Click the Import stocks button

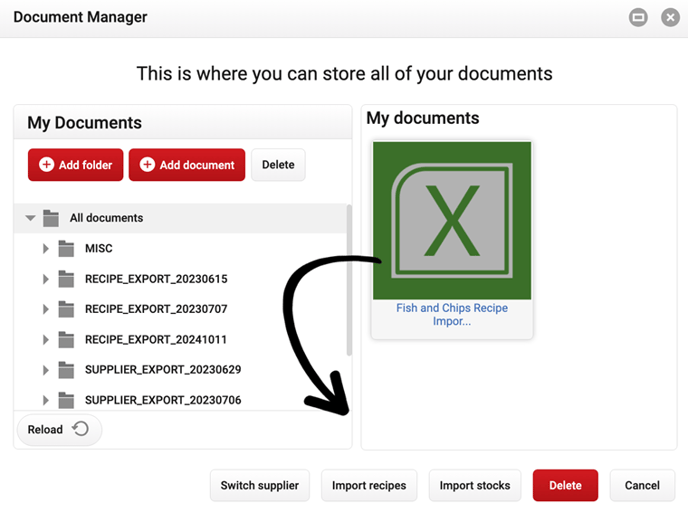click(475, 485)
